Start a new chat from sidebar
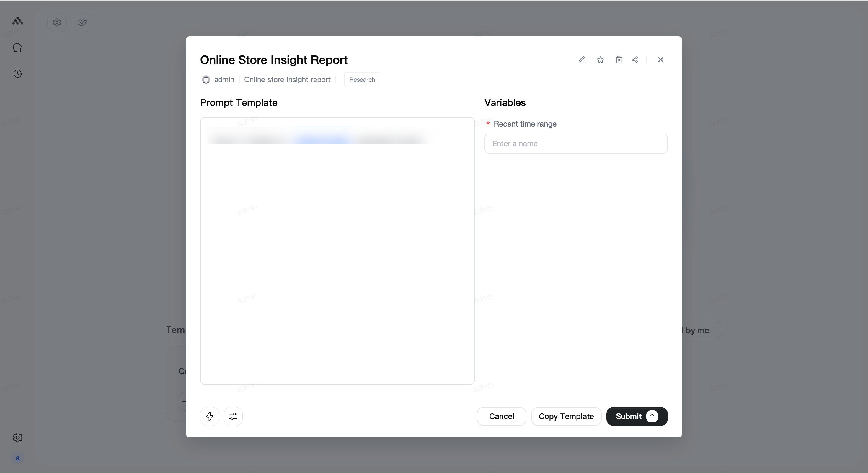 coord(17,48)
